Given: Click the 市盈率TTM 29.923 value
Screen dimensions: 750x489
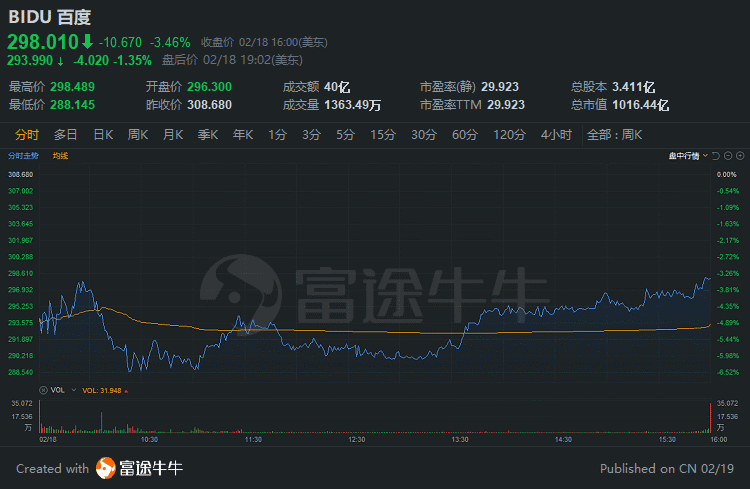Looking at the screenshot, I should (x=506, y=105).
